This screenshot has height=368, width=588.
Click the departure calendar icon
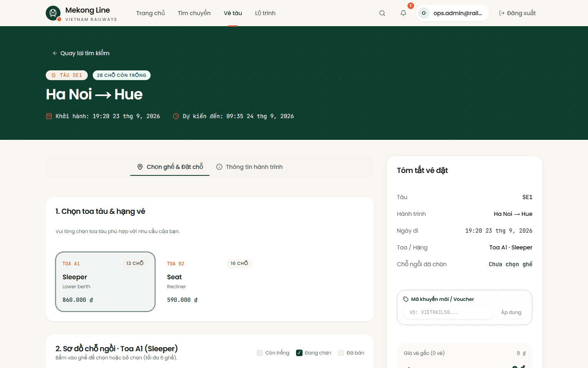click(49, 116)
